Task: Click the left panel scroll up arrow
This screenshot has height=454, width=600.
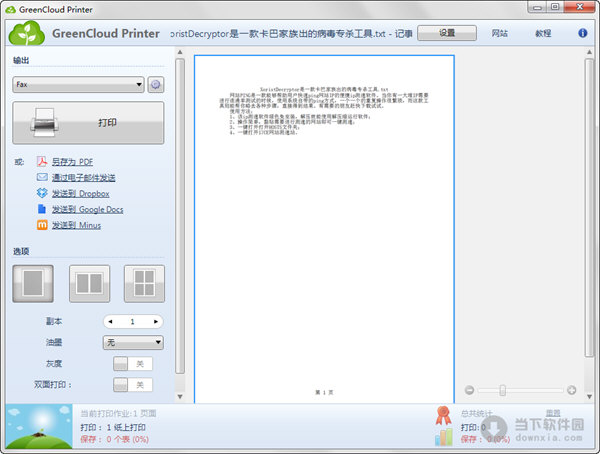Action: [x=180, y=52]
